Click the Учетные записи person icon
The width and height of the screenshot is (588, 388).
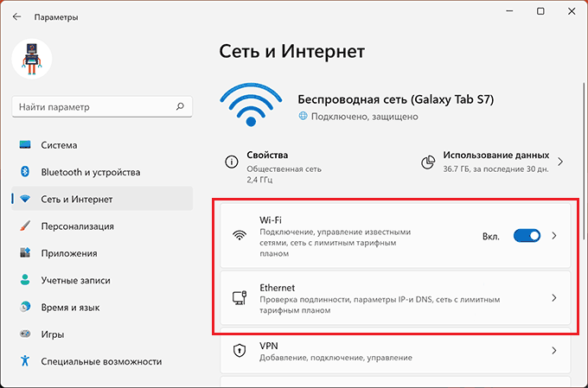tap(25, 280)
